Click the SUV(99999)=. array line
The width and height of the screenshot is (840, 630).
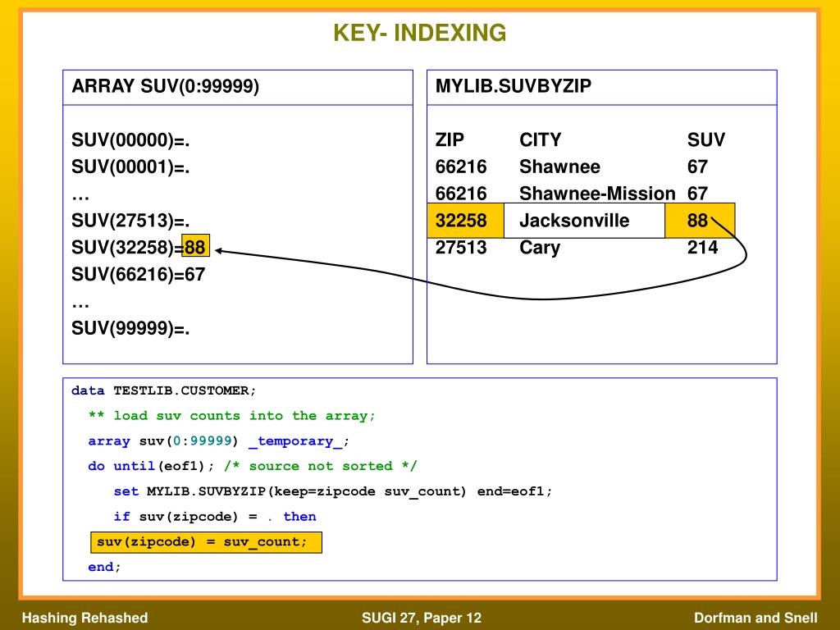pos(130,328)
